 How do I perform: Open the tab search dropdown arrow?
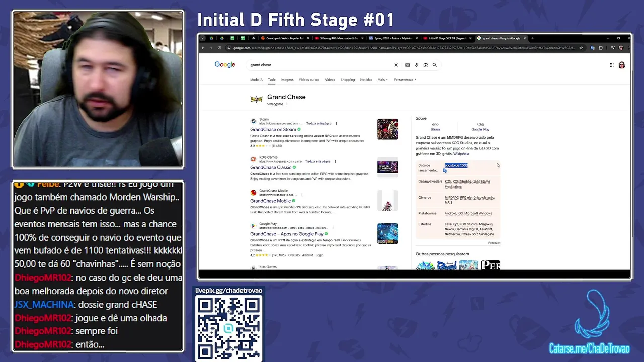(203, 38)
